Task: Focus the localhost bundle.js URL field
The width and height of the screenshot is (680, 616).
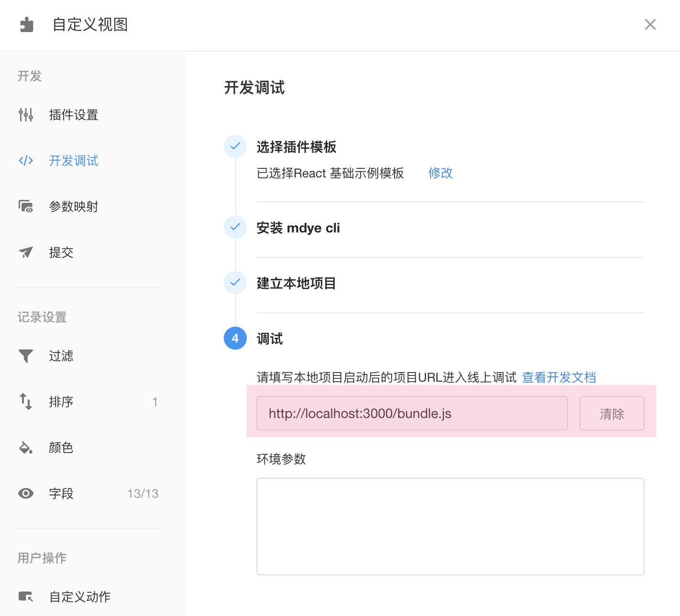Action: click(x=412, y=413)
